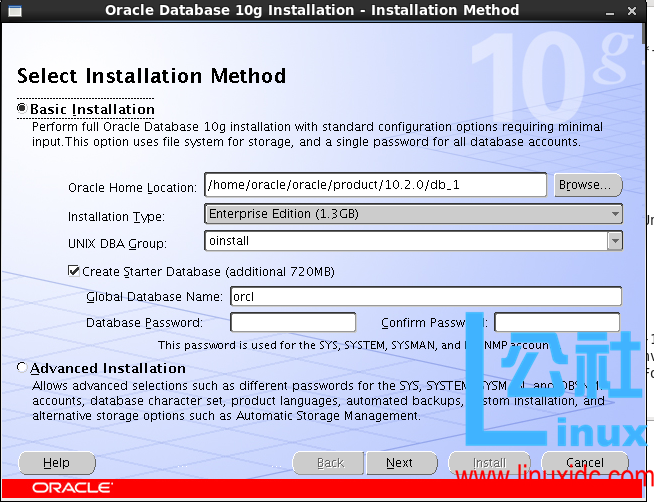Click the Oracle logo in the footer
Viewport: 654px width, 502px height.
click(72, 487)
